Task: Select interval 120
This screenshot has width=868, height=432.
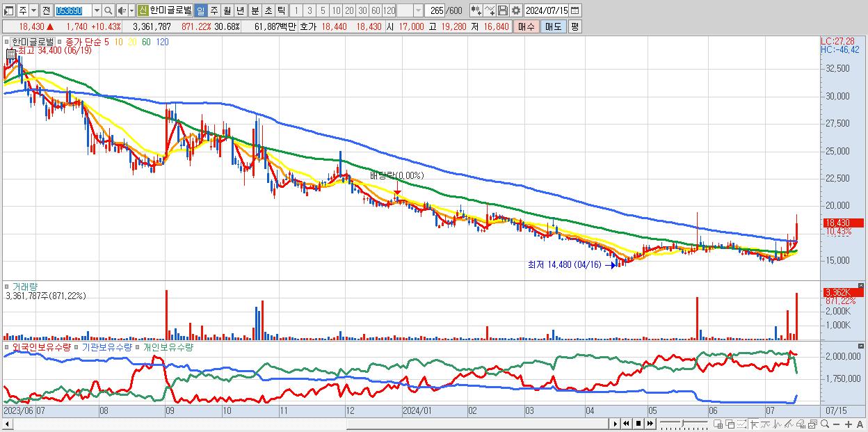Action: click(389, 10)
